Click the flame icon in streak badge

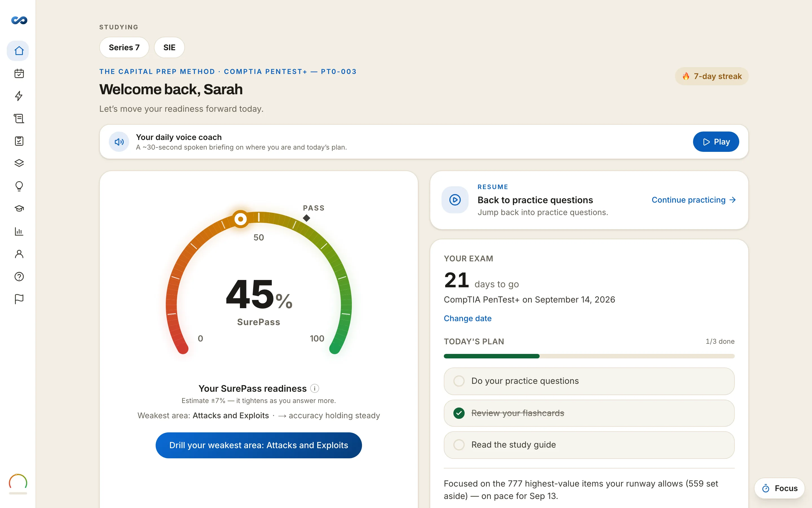click(686, 76)
